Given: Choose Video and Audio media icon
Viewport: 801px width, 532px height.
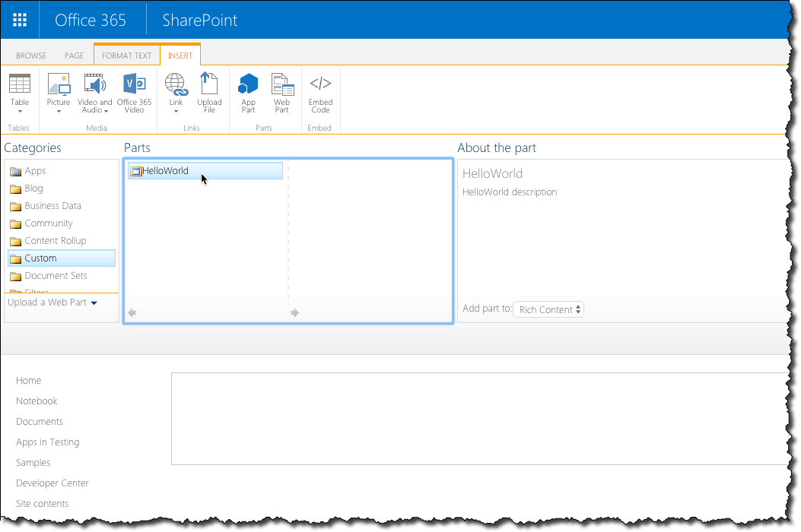Looking at the screenshot, I should [95, 84].
